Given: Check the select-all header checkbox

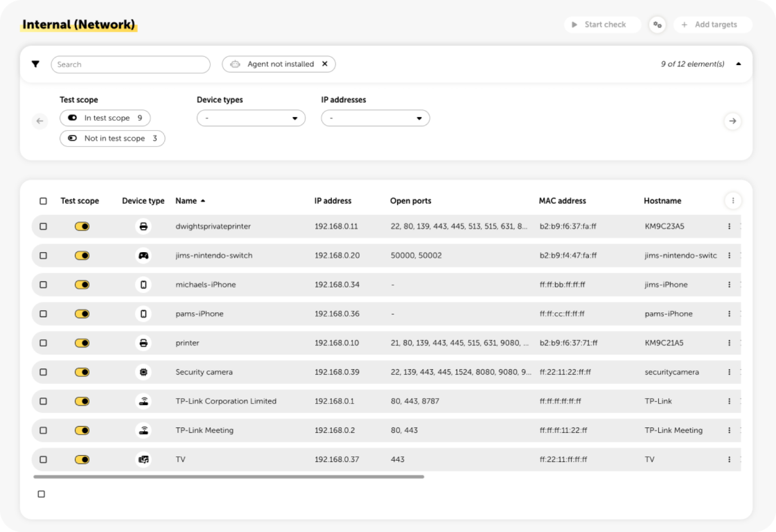Looking at the screenshot, I should coord(43,201).
